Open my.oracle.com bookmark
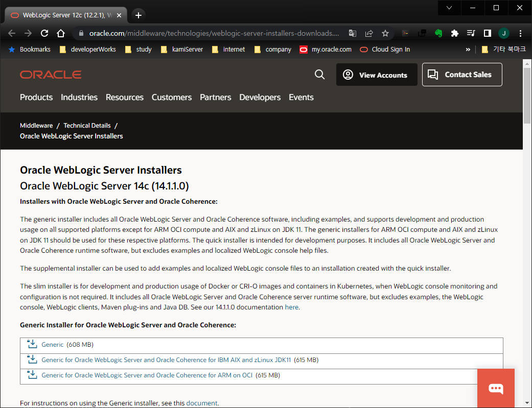Image resolution: width=532 pixels, height=408 pixels. point(326,50)
